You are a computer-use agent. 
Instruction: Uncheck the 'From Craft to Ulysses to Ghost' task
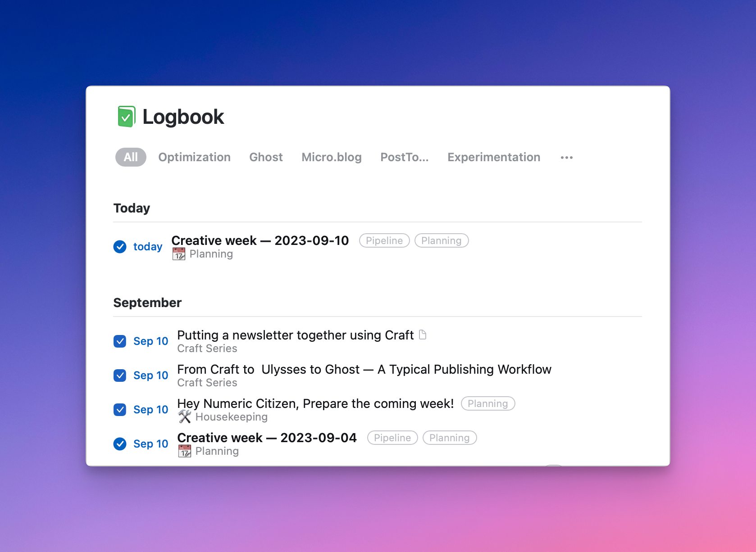120,376
